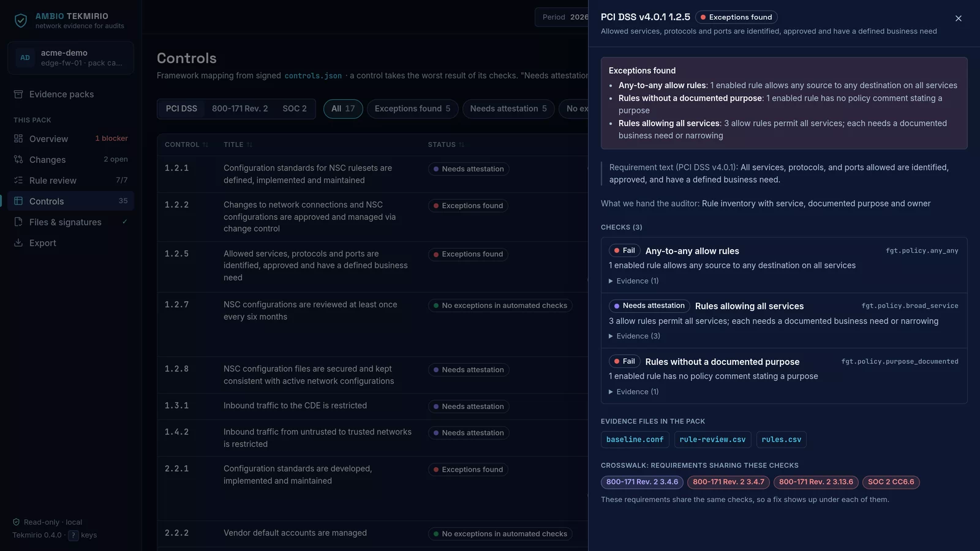The image size is (980, 551).
Task: Click Exceptions found status for control 2.2.1
Action: pos(468,470)
